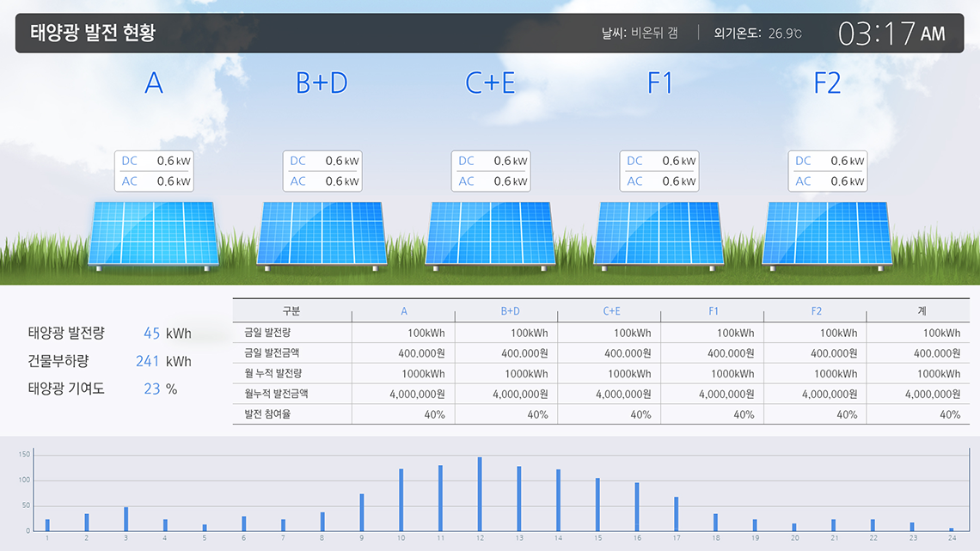Click the chart bar at hour 12
The image size is (980, 551).
[x=480, y=494]
